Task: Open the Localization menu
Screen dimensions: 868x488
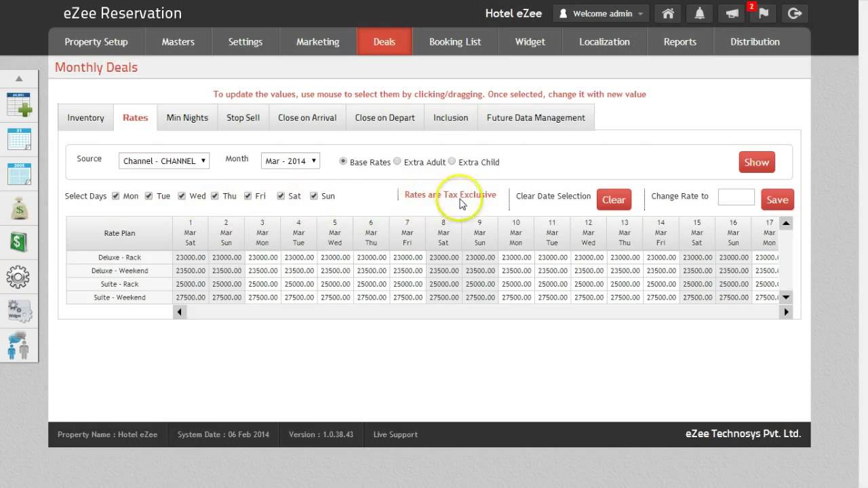Action: click(x=604, y=41)
